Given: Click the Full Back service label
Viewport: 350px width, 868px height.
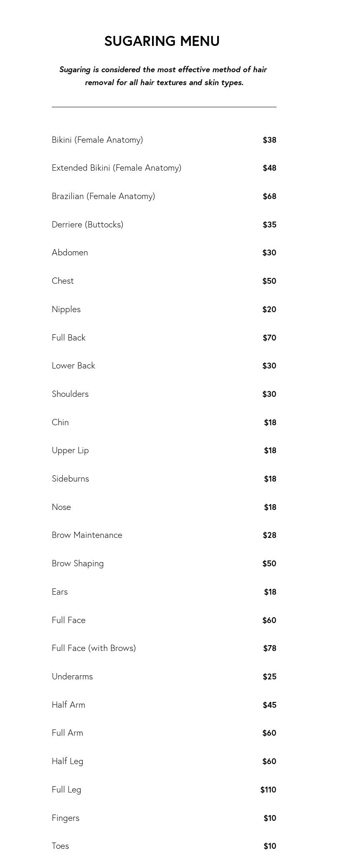Looking at the screenshot, I should pyautogui.click(x=68, y=338).
